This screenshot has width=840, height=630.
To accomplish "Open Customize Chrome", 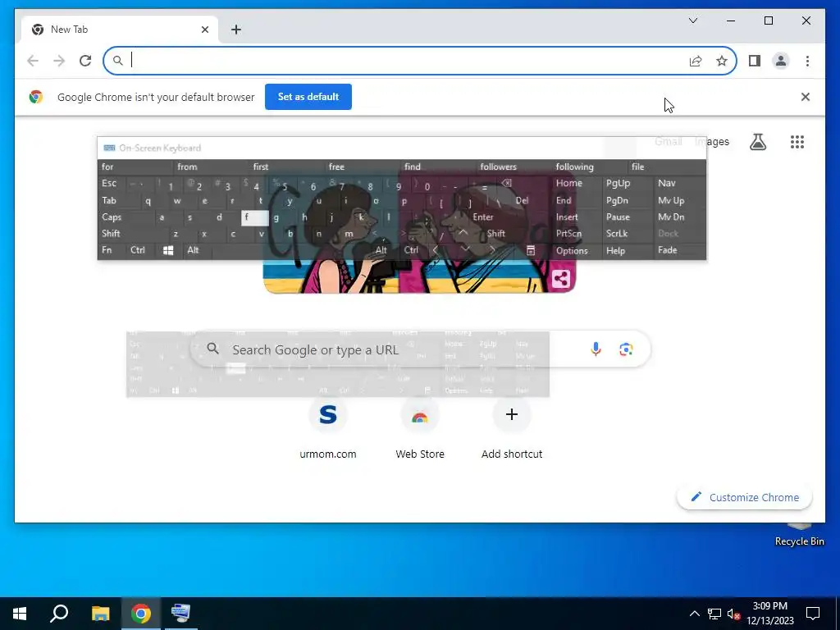I will pos(745,497).
